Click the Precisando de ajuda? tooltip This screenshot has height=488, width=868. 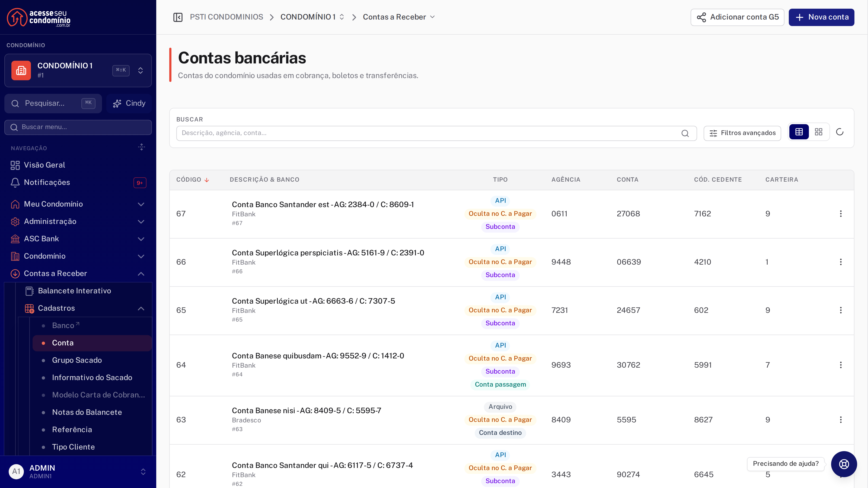786,464
